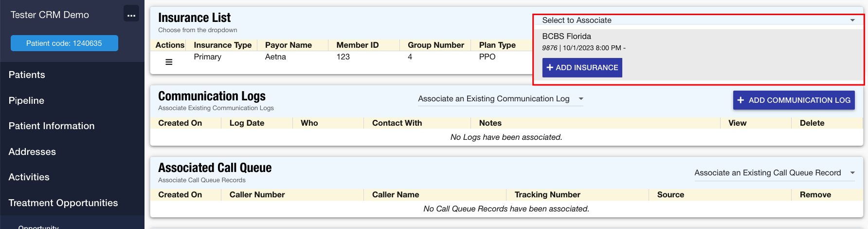868x229 pixels.
Task: Navigate to Addresses section
Action: click(32, 152)
